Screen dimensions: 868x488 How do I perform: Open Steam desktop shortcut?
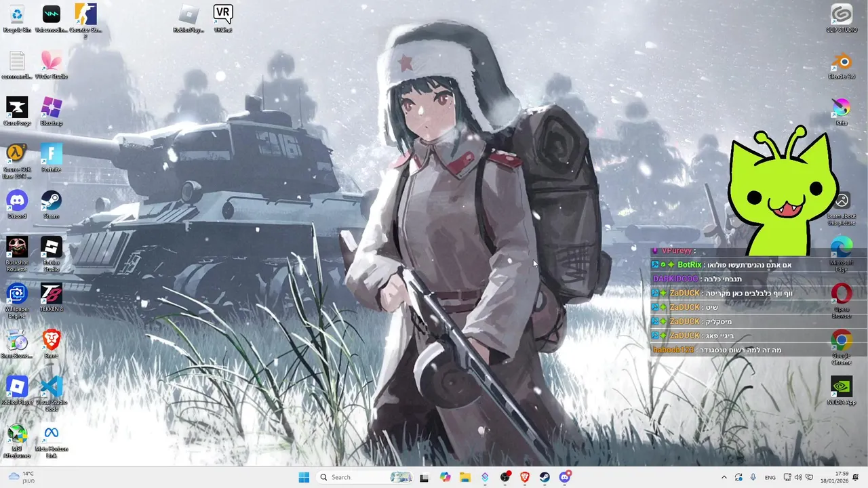click(51, 205)
